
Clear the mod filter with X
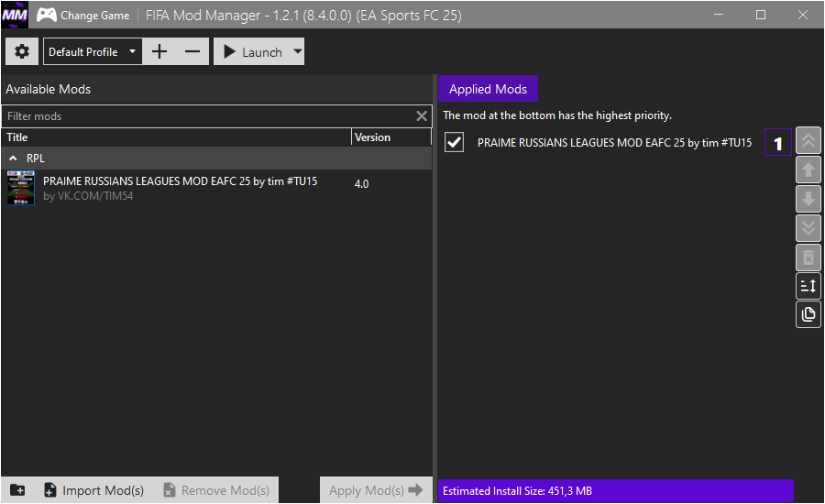422,116
